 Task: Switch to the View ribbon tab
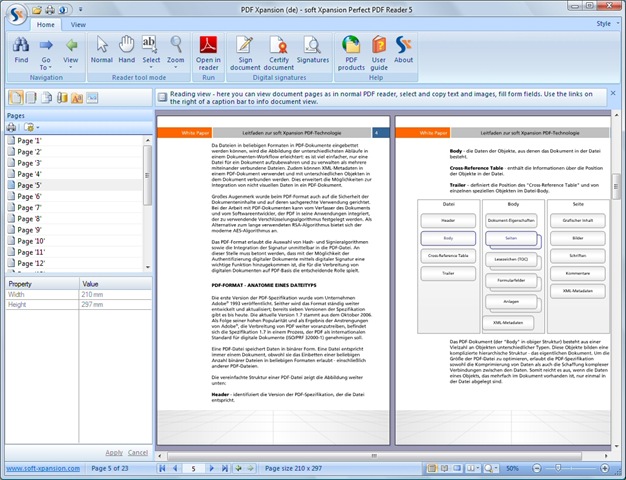[x=78, y=22]
